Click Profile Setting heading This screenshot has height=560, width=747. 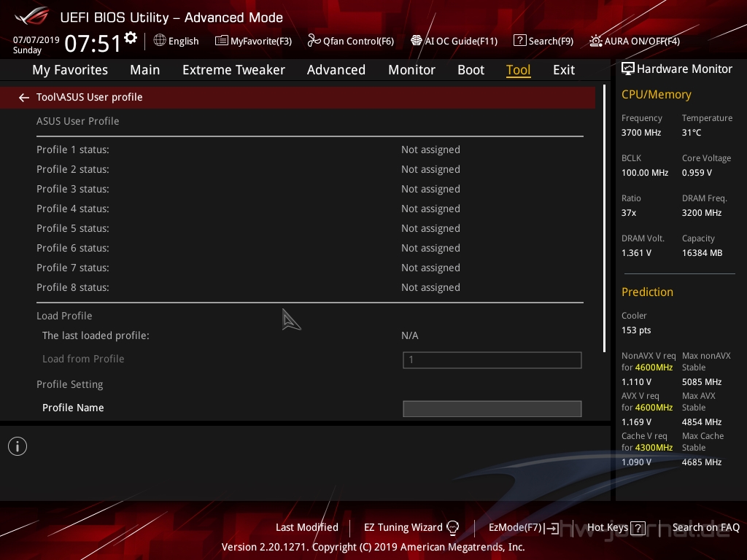pyautogui.click(x=69, y=384)
